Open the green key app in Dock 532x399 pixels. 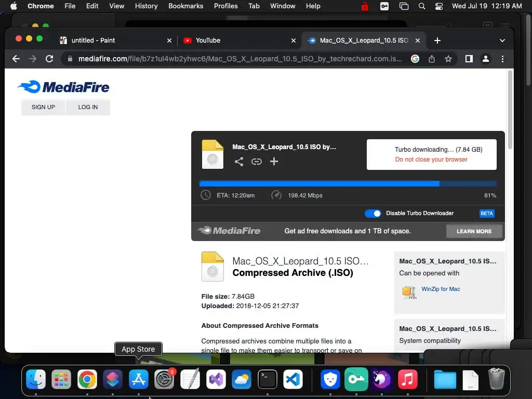click(356, 379)
